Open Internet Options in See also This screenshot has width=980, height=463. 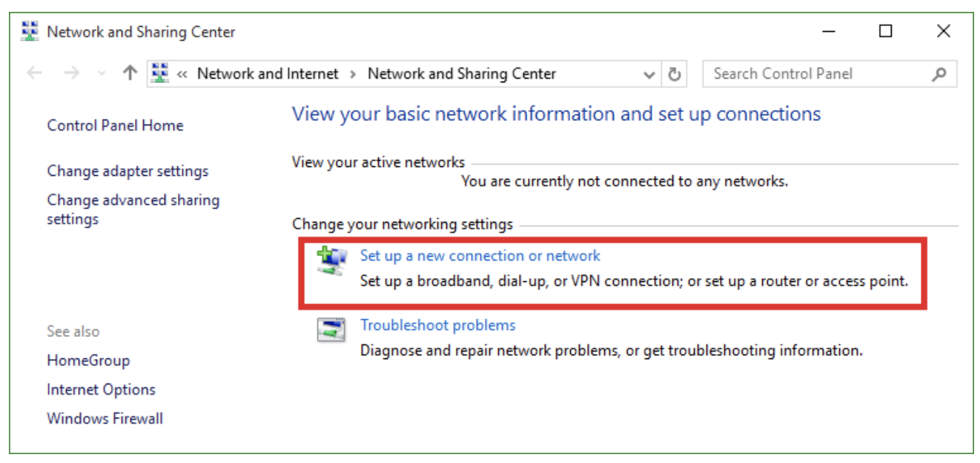[101, 390]
